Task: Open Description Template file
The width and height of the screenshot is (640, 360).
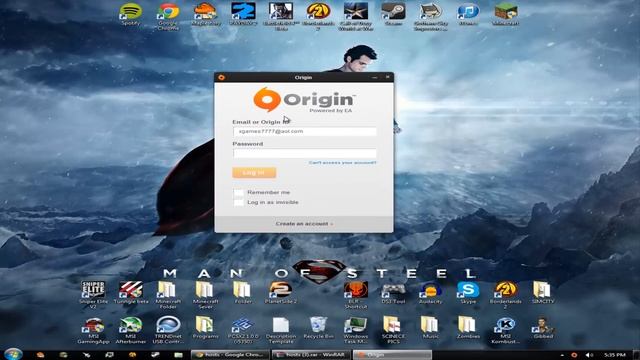Action: pyautogui.click(x=281, y=331)
